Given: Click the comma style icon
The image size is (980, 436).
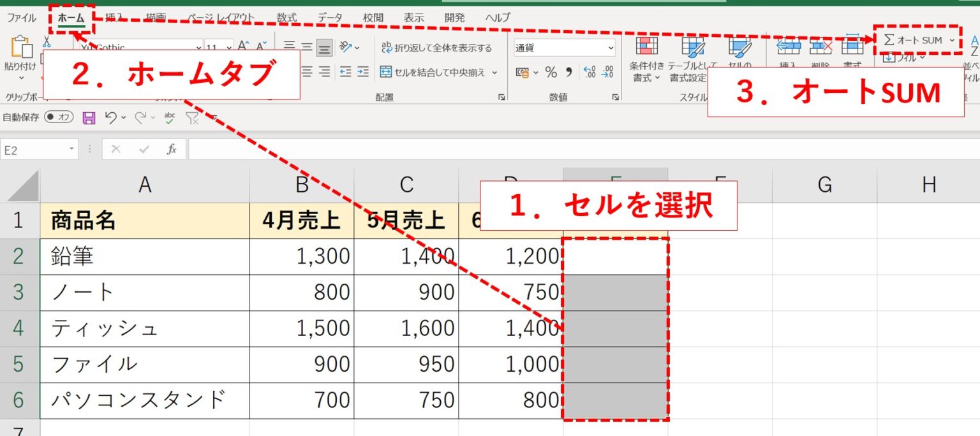Looking at the screenshot, I should (570, 72).
